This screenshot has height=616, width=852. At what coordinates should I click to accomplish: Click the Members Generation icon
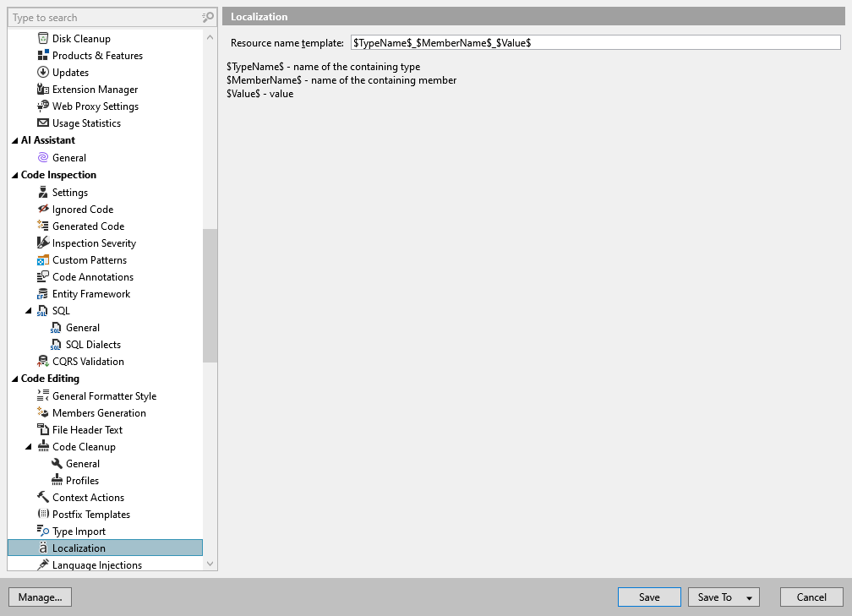tap(43, 412)
